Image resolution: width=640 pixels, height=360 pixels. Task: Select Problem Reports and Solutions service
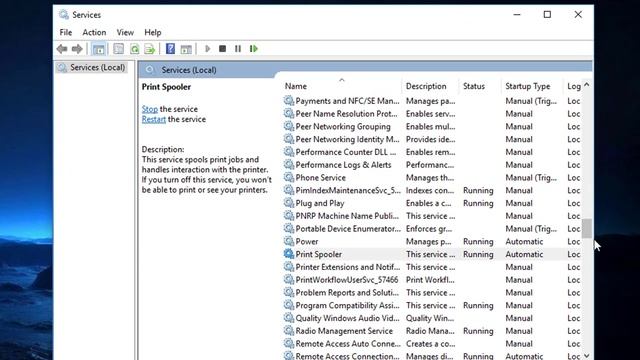point(432,292)
